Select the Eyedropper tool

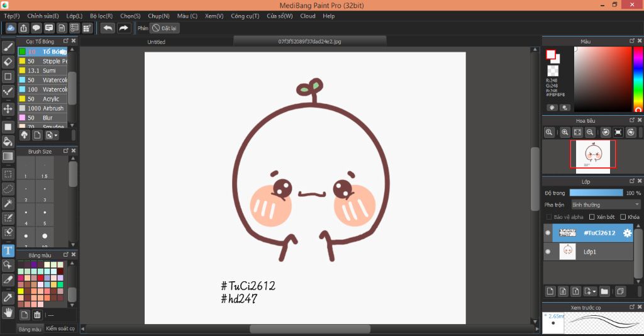pyautogui.click(x=8, y=298)
